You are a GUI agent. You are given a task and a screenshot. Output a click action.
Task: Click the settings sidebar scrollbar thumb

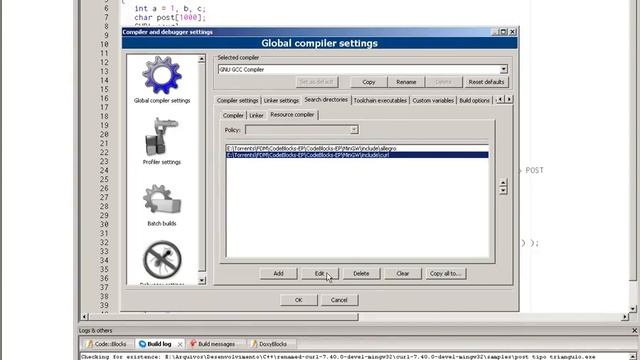click(202, 168)
